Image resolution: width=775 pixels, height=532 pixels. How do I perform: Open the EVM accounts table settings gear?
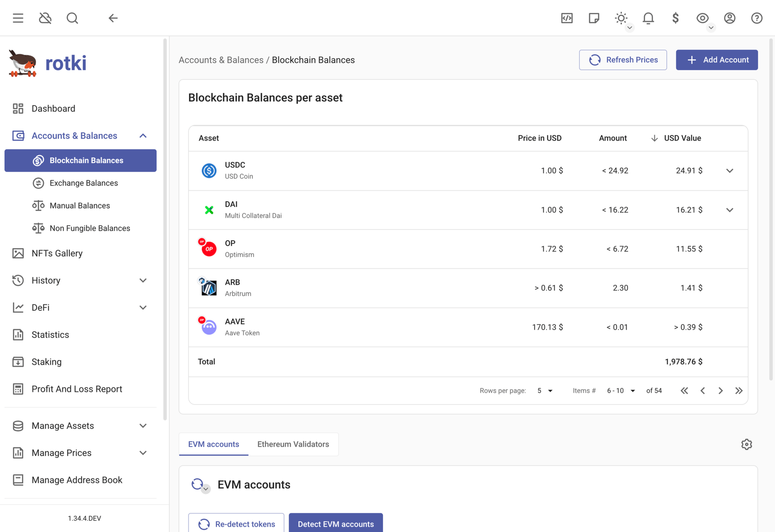pos(747,444)
